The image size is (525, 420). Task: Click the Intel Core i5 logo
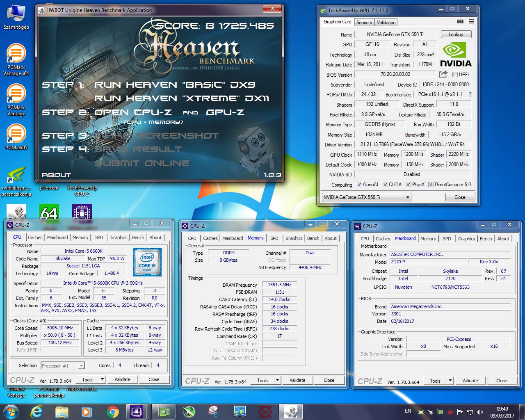click(x=147, y=262)
